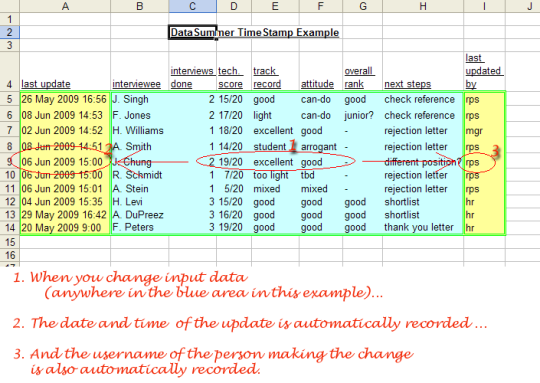Image resolution: width=540 pixels, height=383 pixels.
Task: Click the 'last update' column heading cell
Action: tap(65, 72)
